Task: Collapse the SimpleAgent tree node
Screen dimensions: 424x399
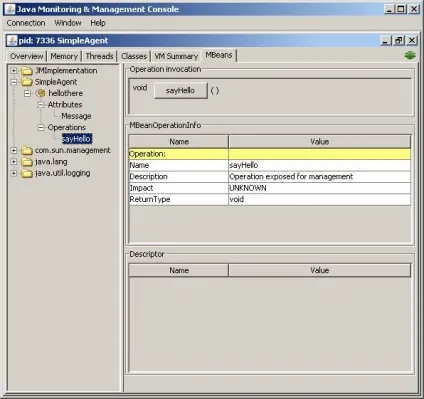Action: click(x=14, y=82)
